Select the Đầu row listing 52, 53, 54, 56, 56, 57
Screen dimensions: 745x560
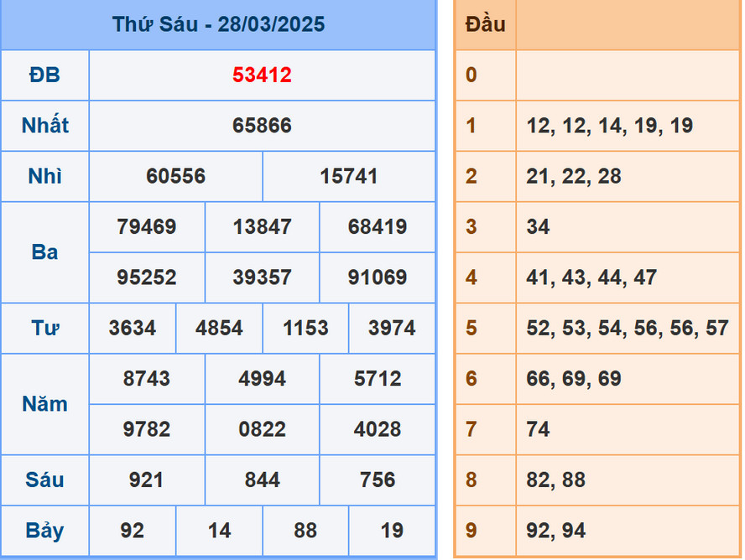tap(627, 329)
